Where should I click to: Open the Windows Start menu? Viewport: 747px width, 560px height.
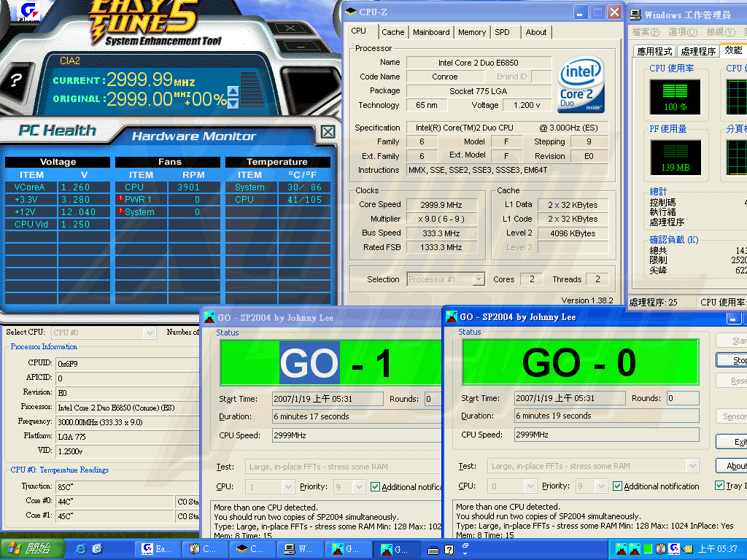pyautogui.click(x=31, y=548)
